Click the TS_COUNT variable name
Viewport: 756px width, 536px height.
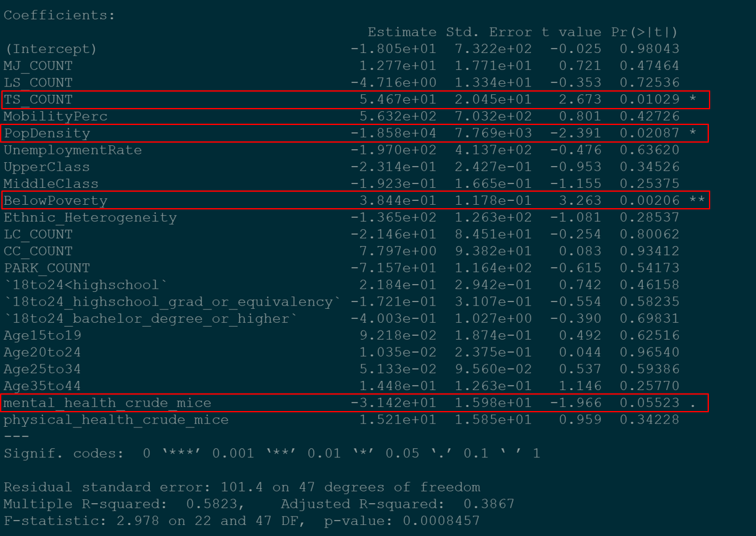click(x=38, y=99)
